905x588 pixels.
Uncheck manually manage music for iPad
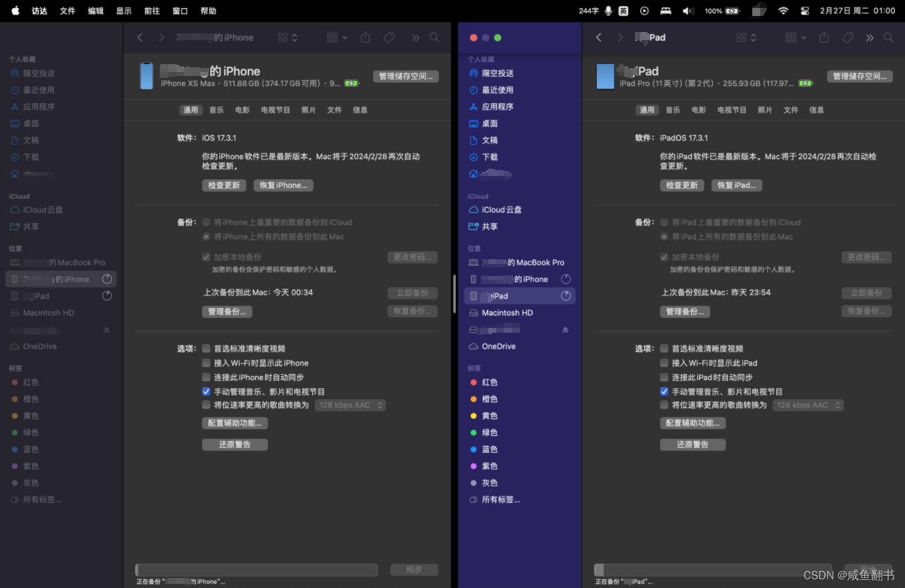pyautogui.click(x=664, y=392)
